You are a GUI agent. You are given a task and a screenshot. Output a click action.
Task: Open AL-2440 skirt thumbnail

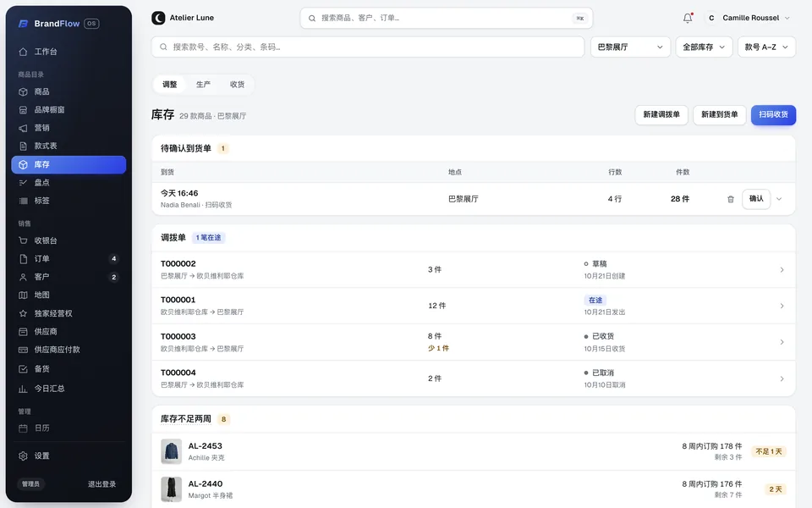172,489
